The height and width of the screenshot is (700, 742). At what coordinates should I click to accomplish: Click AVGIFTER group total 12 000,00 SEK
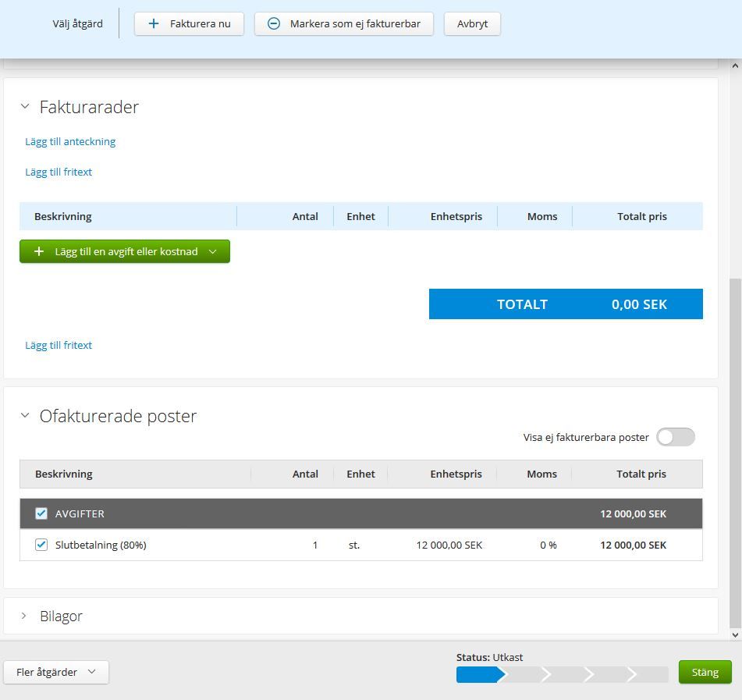(x=634, y=513)
